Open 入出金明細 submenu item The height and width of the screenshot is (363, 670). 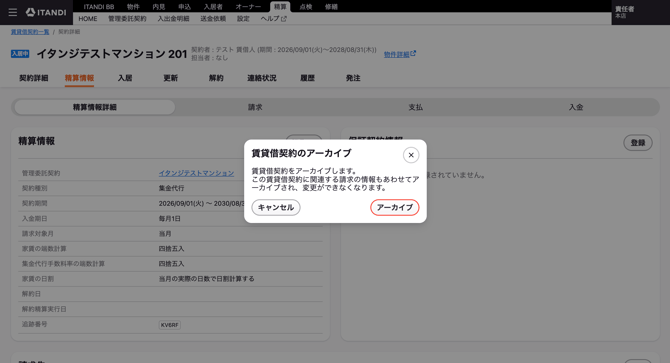point(173,19)
